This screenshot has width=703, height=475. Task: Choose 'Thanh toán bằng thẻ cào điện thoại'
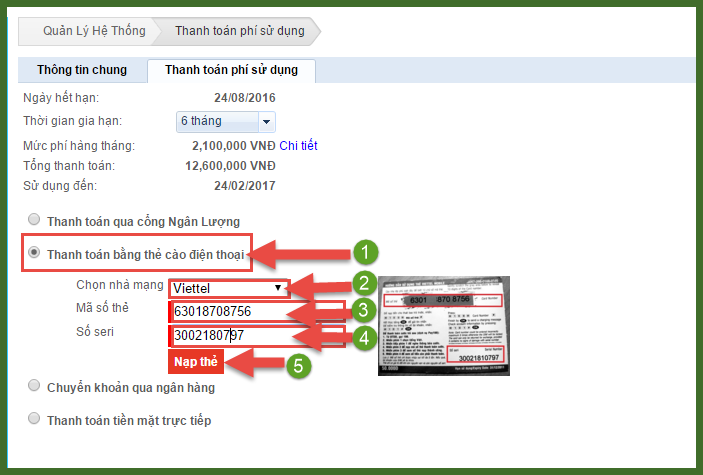[x=35, y=254]
